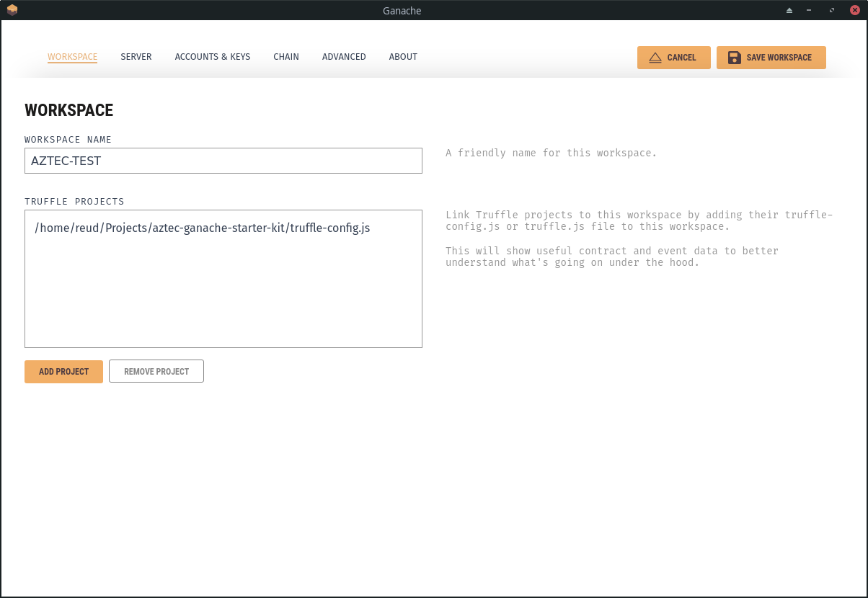Click the 'Workspace Name' label
The image size is (868, 598).
pyautogui.click(x=68, y=140)
